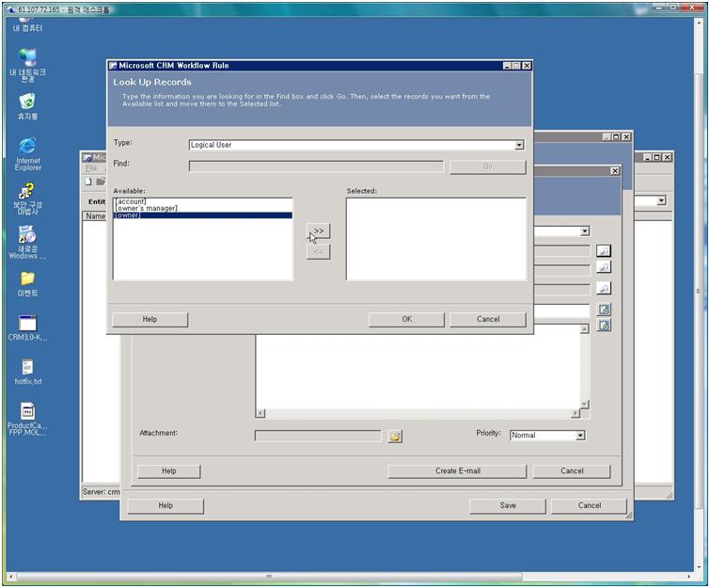
Task: Click message body scroll right arrow
Action: point(576,413)
